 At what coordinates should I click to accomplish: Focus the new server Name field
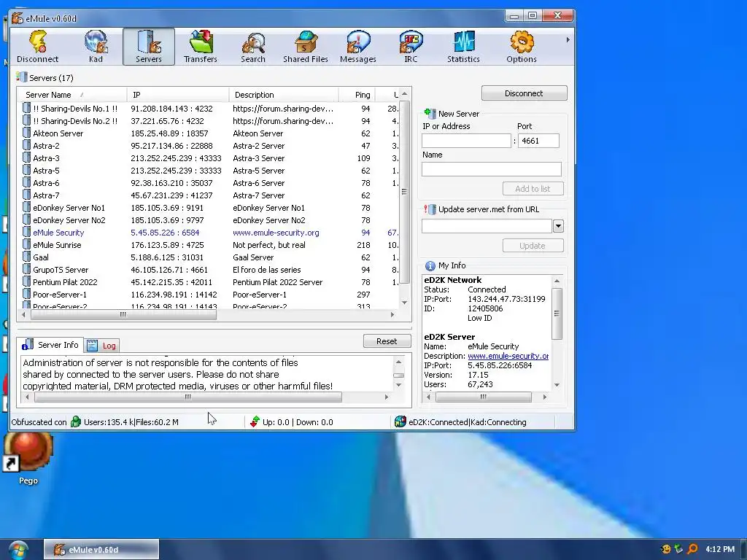(491, 169)
